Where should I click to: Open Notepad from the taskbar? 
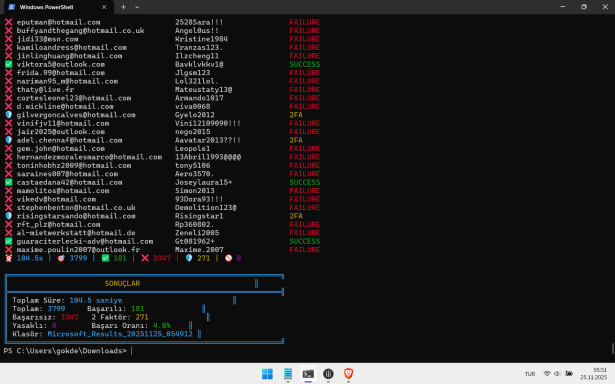(288, 374)
